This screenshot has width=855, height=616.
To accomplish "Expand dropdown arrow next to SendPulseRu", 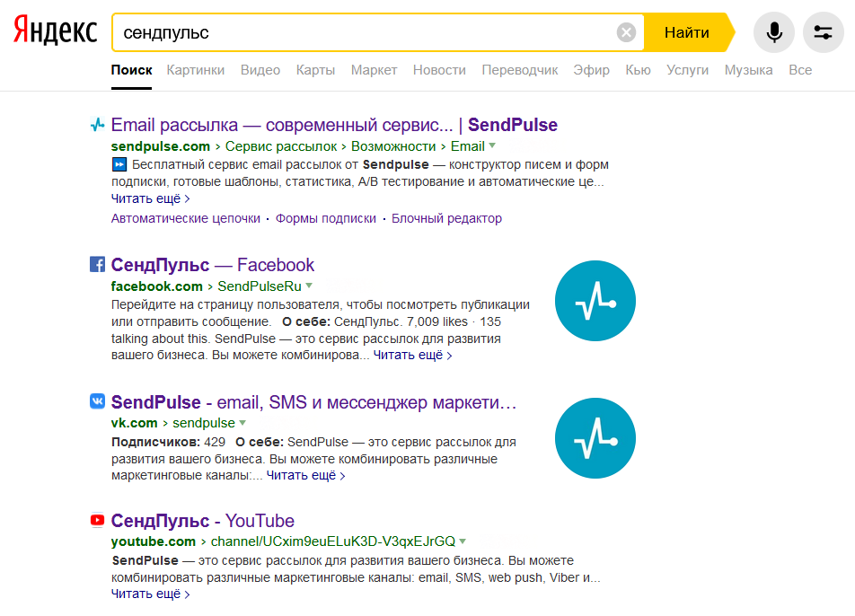I will click(x=309, y=286).
